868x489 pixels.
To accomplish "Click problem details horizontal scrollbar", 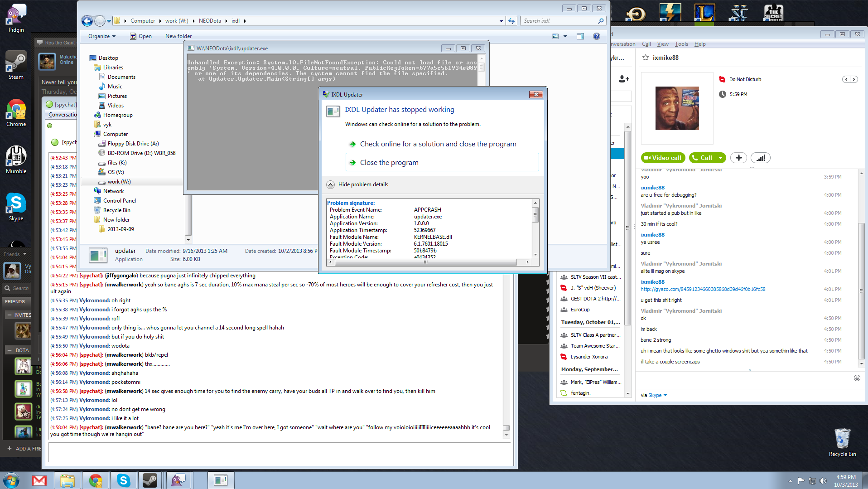I will tap(425, 262).
